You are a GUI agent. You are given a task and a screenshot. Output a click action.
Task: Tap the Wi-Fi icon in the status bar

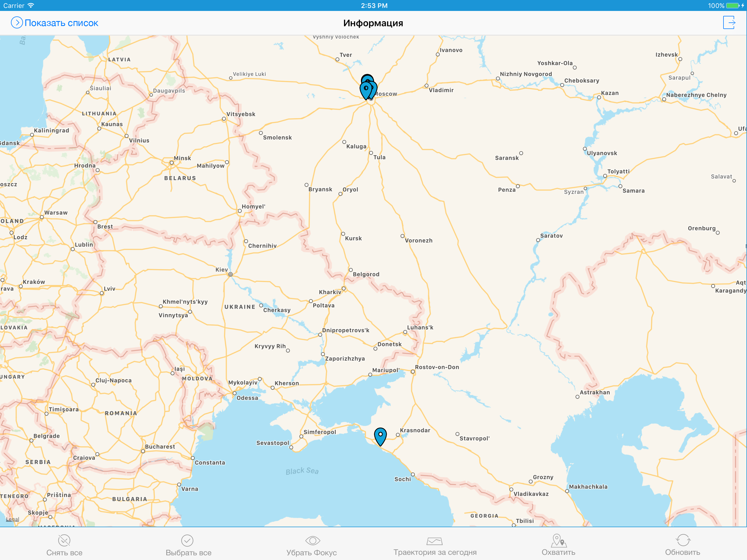click(x=31, y=5)
